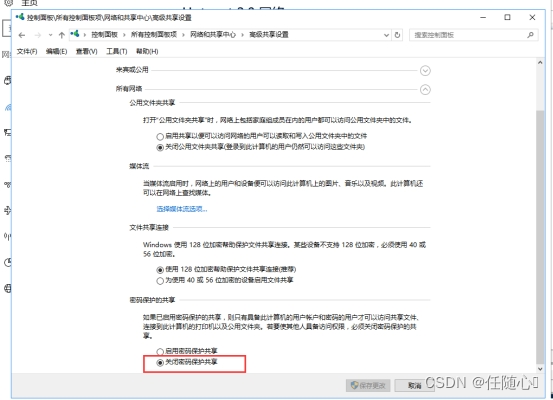Click the search magnifier icon
The image size is (553, 400).
pyautogui.click(x=530, y=35)
